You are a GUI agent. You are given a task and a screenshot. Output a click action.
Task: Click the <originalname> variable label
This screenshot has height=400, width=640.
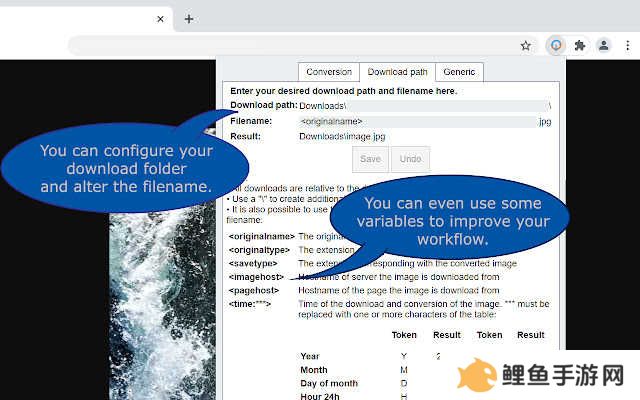point(262,236)
